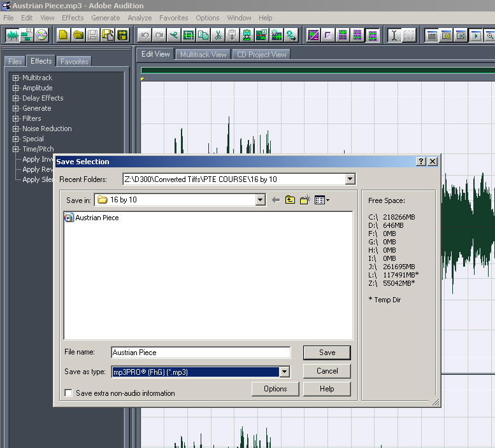Click the Redo icon
495x448 pixels.
click(159, 35)
